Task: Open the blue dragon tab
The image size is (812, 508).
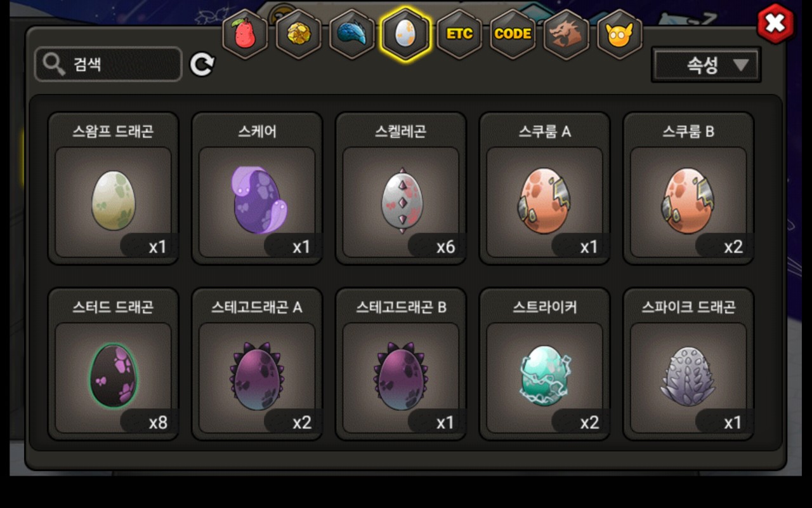Action: (352, 34)
